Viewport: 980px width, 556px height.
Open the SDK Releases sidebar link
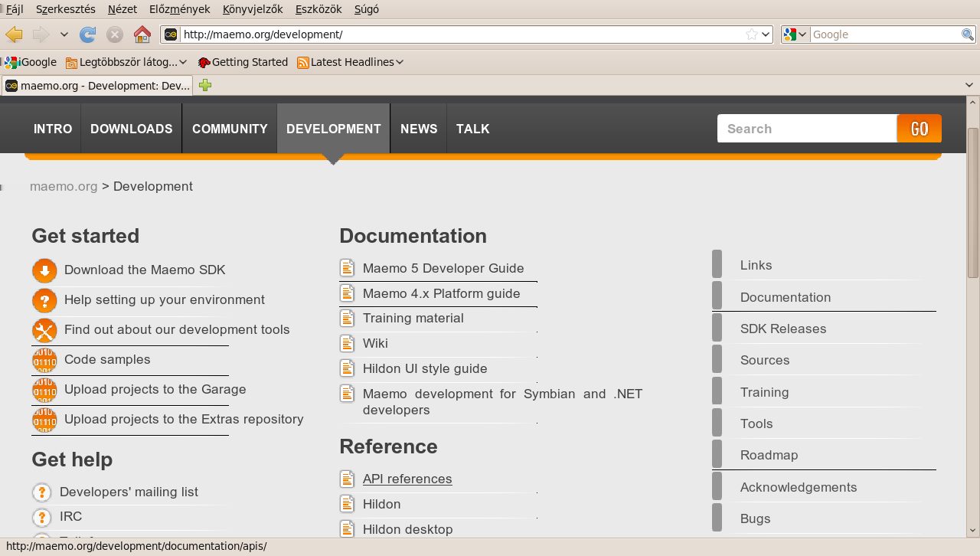(x=783, y=329)
